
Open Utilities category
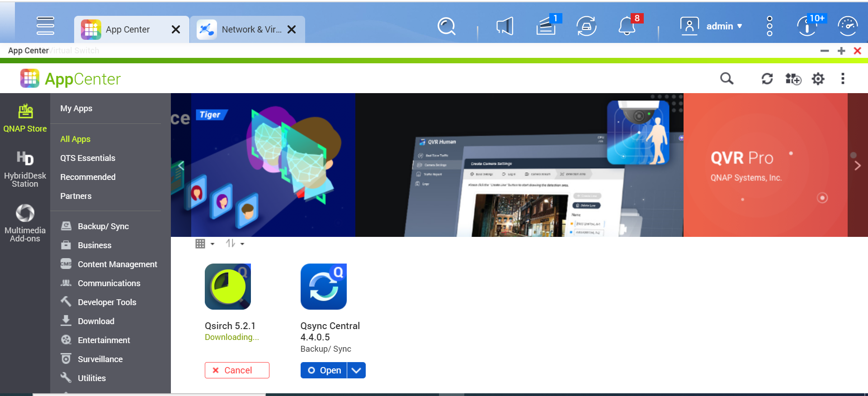[x=83, y=378]
